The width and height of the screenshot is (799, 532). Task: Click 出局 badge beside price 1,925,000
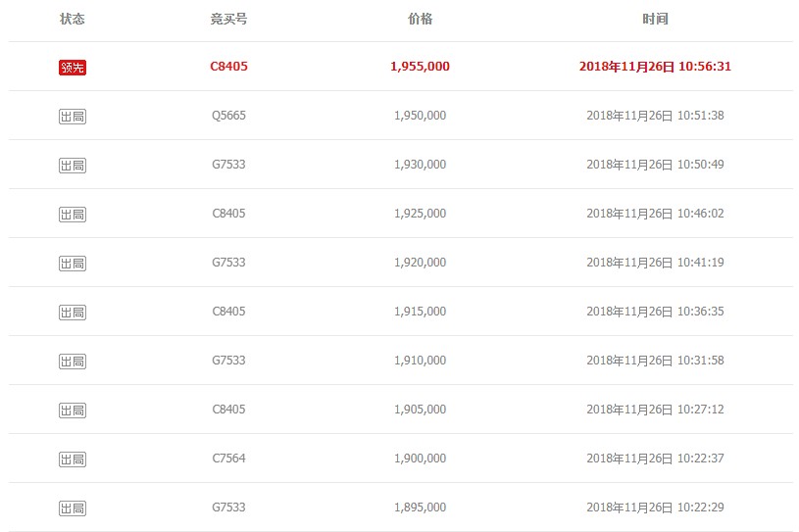click(x=73, y=215)
